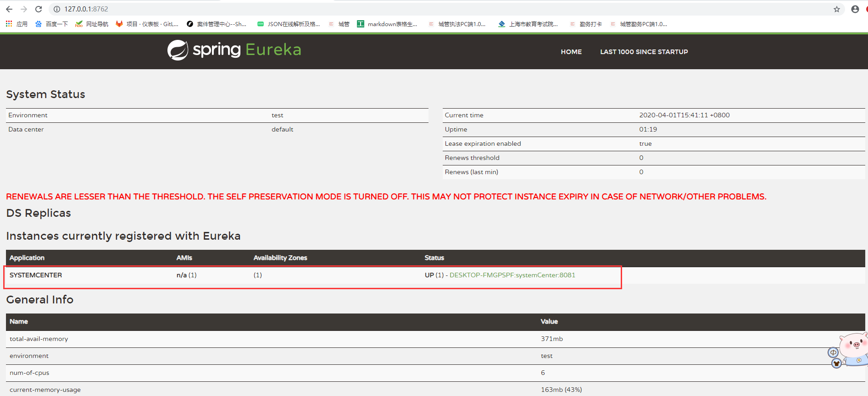Image resolution: width=868 pixels, height=396 pixels.
Task: Open the 网址导航 bookmark
Action: tap(92, 24)
